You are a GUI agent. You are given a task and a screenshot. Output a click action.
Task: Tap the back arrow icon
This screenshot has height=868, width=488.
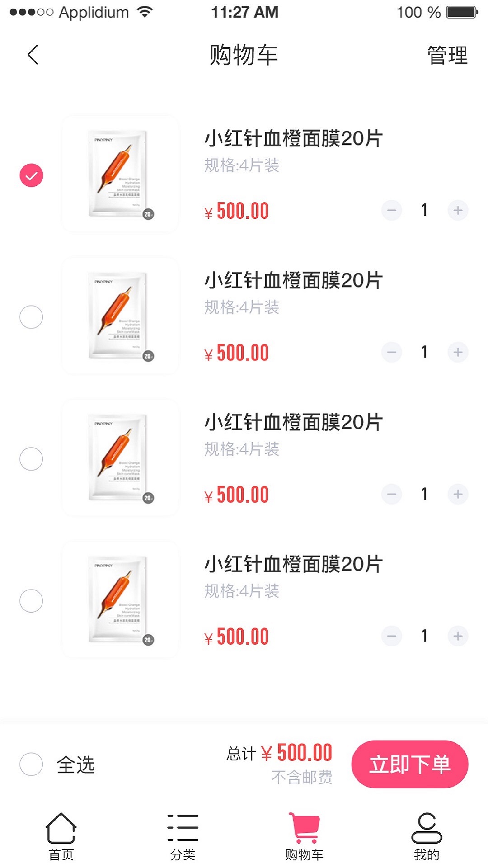point(33,55)
